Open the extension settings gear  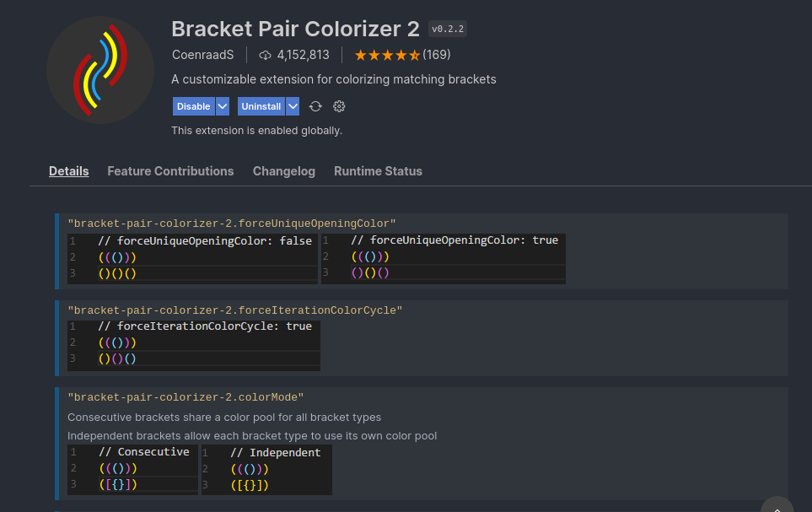339,106
